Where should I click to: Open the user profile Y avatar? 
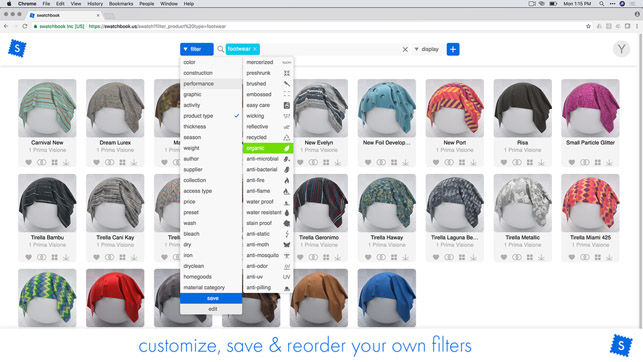coord(621,49)
